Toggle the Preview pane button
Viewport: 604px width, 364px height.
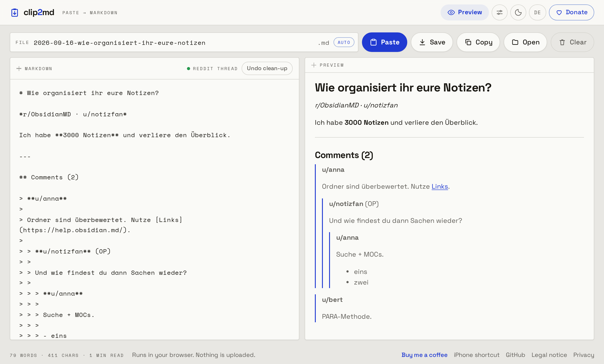[x=465, y=12]
